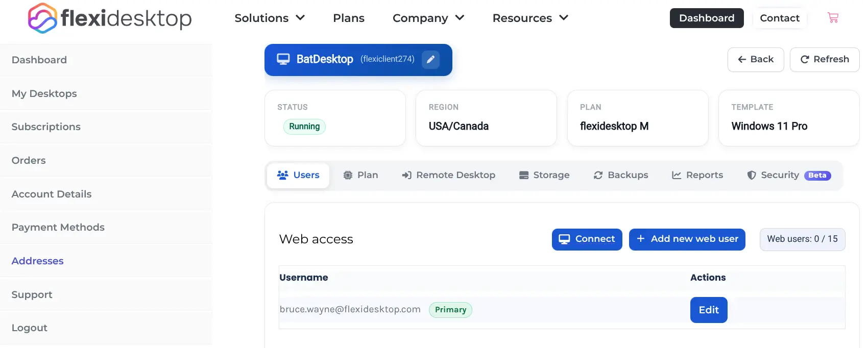Open the Backups tab
The image size is (868, 348).
click(621, 175)
